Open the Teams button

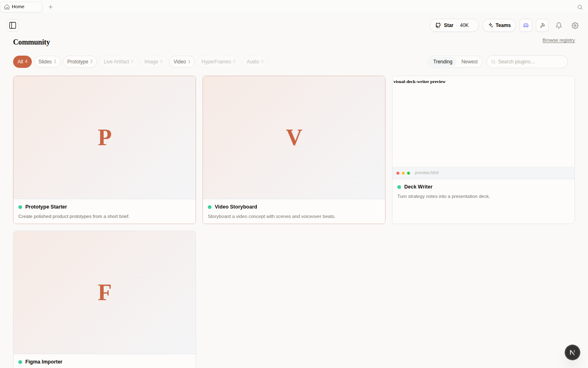[x=499, y=25]
